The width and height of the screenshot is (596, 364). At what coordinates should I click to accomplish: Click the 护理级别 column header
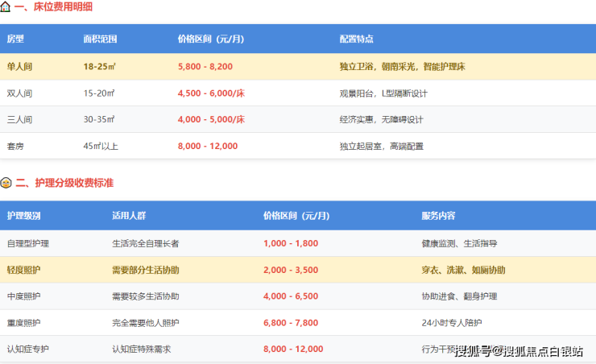click(x=23, y=216)
